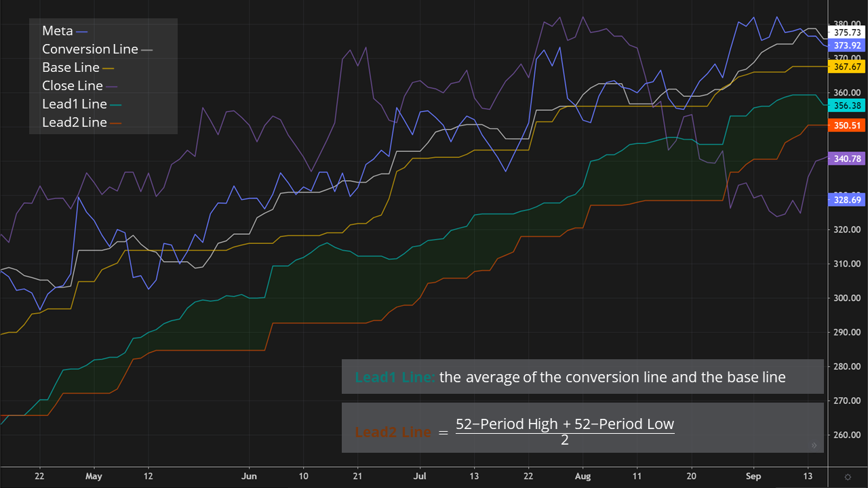Viewport: 868px width, 488px height.
Task: Click the Jun label on time axis
Action: [x=249, y=476]
